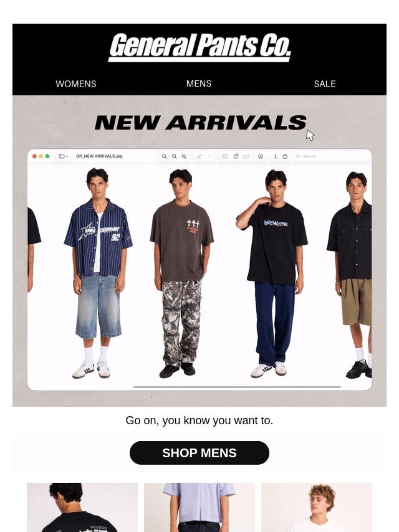Click the circled markup toolbar icon

click(261, 156)
